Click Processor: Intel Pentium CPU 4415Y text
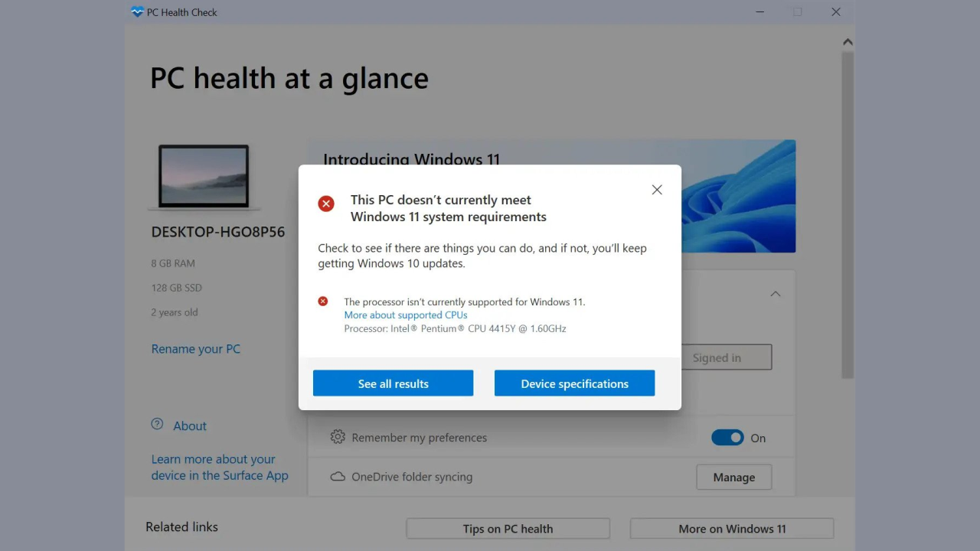This screenshot has width=980, height=551. tap(455, 328)
